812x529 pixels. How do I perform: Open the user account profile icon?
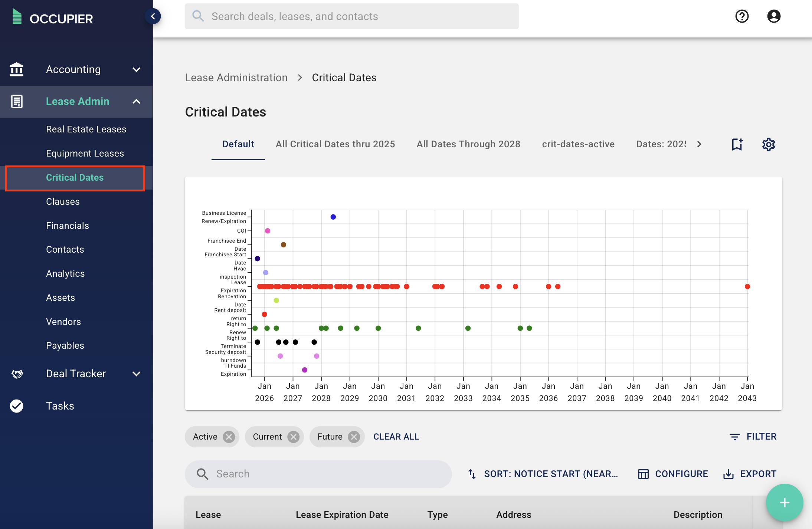tap(774, 16)
